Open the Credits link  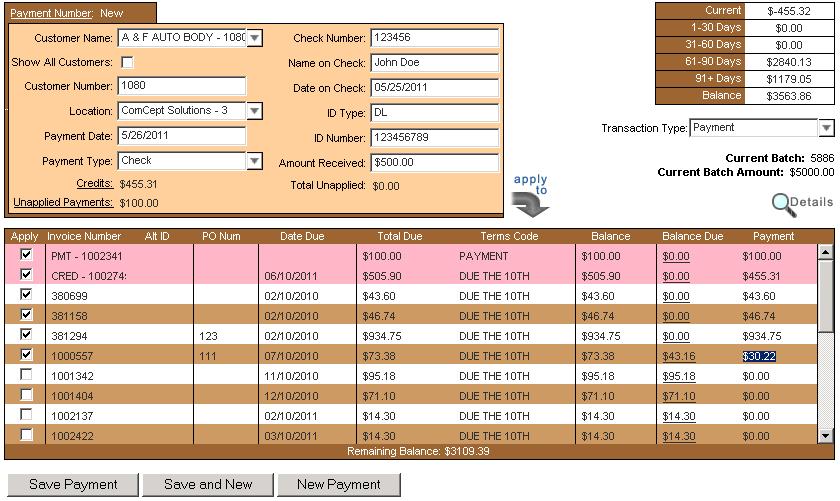95,184
